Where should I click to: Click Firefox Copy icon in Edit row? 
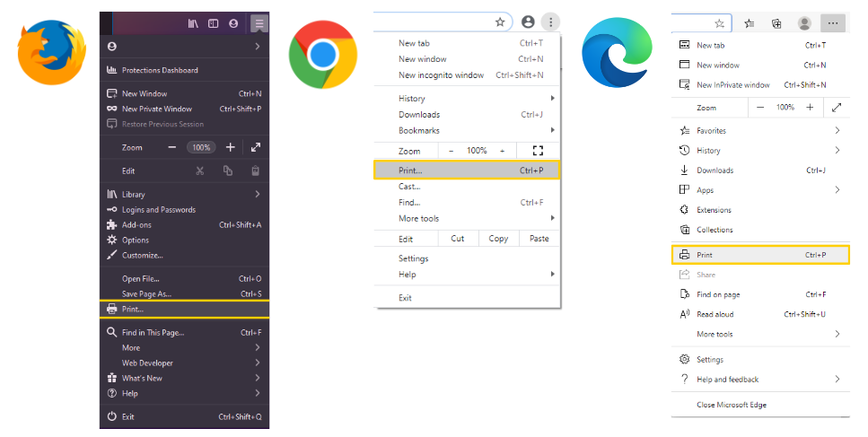(x=227, y=170)
